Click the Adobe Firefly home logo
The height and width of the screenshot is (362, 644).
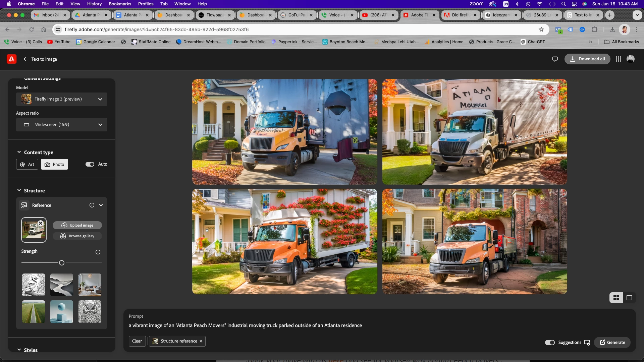[x=11, y=59]
